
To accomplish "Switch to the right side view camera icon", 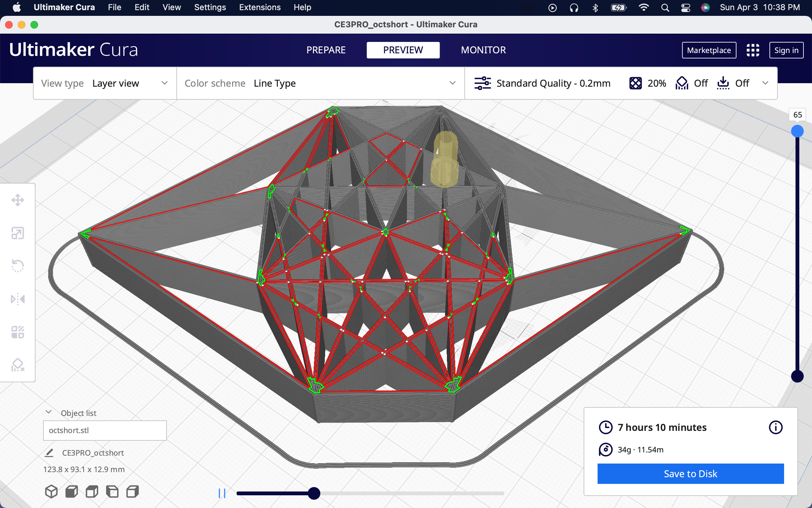I will pyautogui.click(x=133, y=491).
